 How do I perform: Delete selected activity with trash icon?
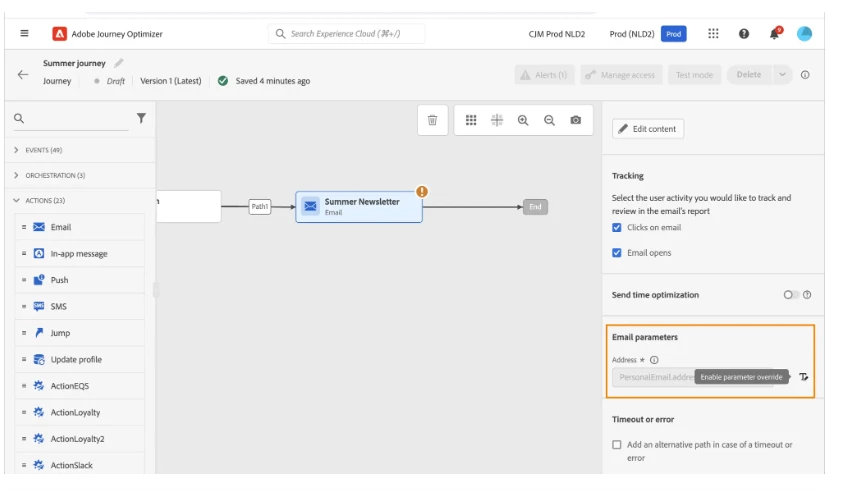click(x=432, y=120)
